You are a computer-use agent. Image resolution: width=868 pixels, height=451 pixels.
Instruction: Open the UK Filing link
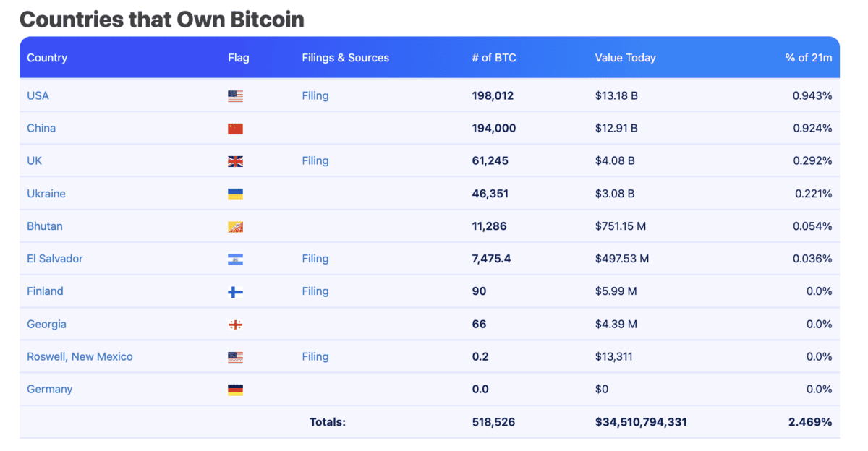(315, 160)
